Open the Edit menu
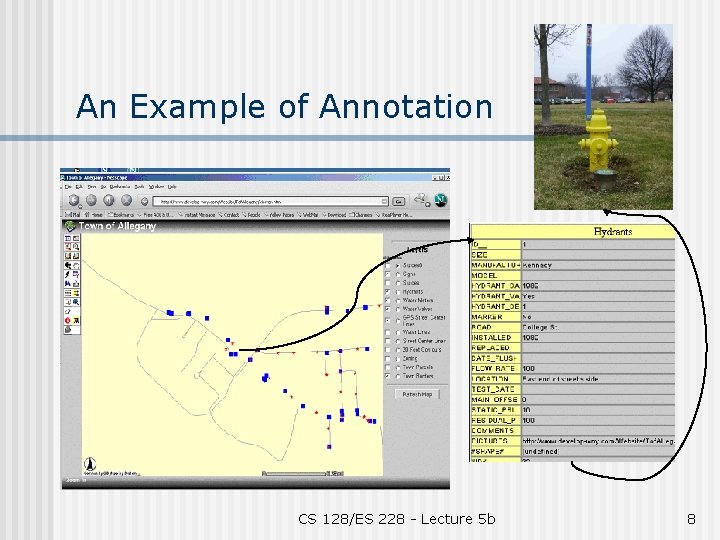 click(x=79, y=187)
